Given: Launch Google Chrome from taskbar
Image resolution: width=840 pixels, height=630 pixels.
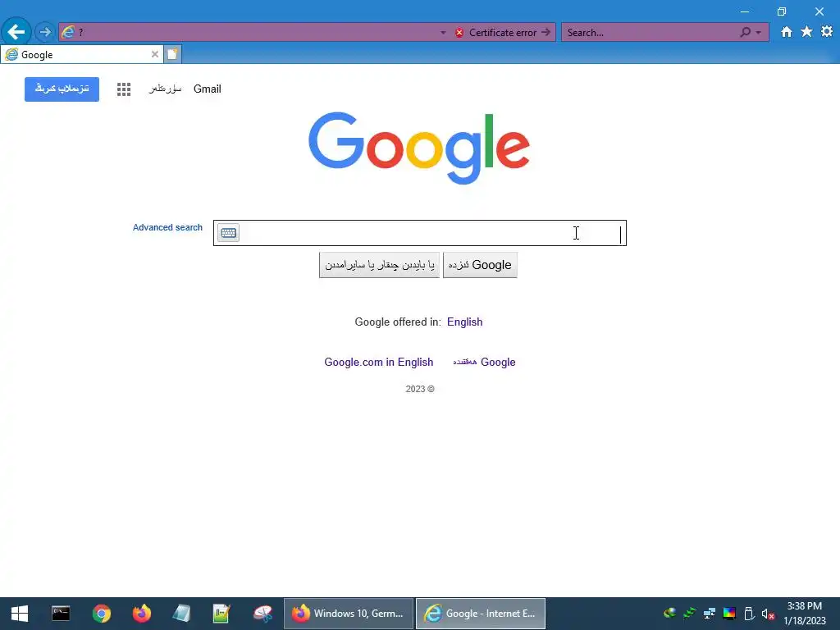Looking at the screenshot, I should [101, 614].
